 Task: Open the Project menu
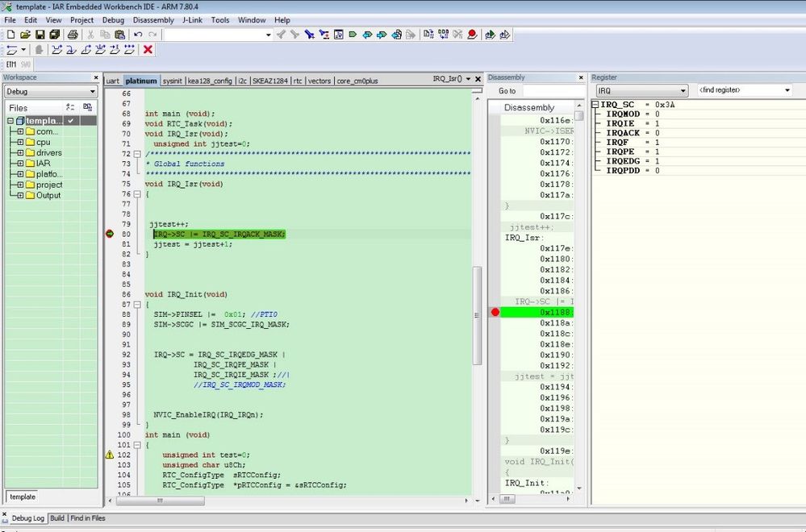tap(81, 20)
